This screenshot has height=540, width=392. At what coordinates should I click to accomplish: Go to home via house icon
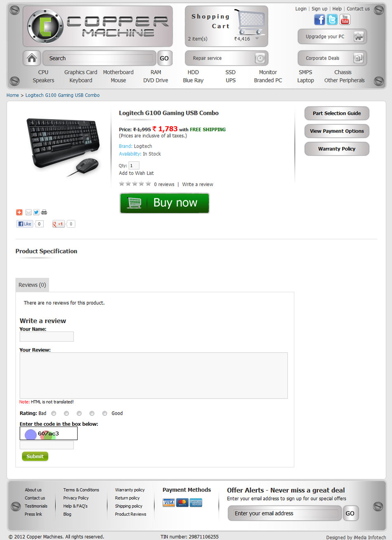click(32, 58)
